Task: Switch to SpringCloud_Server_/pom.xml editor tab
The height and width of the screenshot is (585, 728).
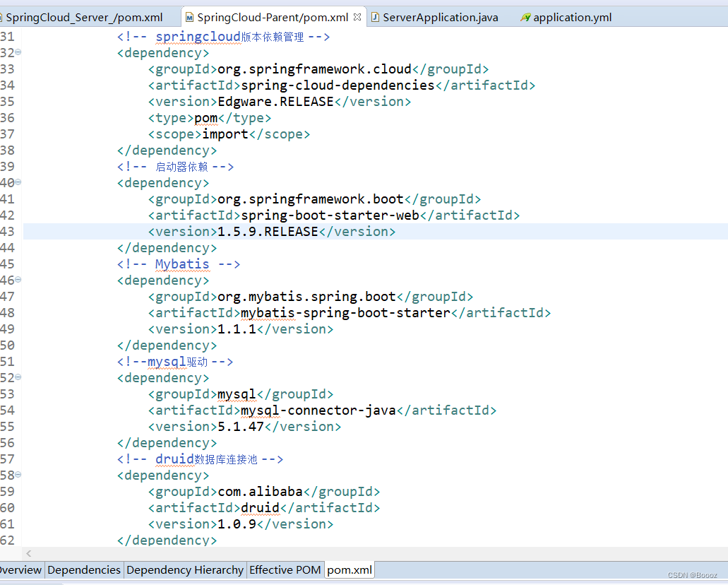Action: [83, 18]
